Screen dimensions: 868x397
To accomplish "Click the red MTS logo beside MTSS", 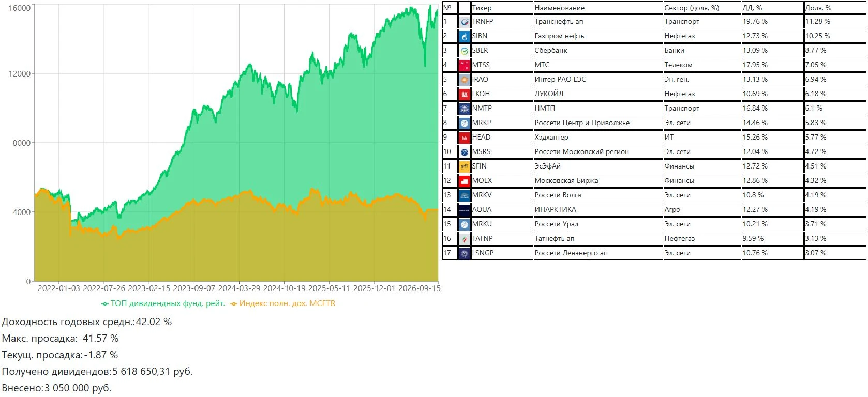I will click(464, 65).
